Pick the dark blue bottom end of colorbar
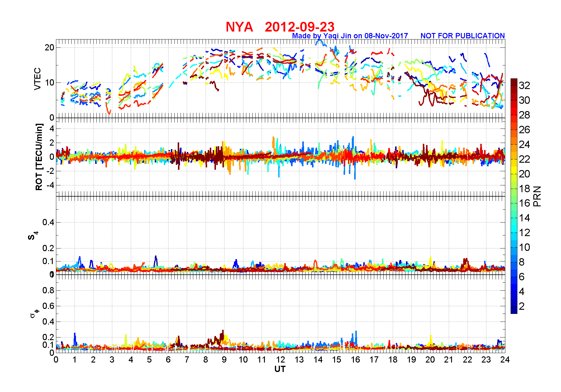 coord(514,310)
